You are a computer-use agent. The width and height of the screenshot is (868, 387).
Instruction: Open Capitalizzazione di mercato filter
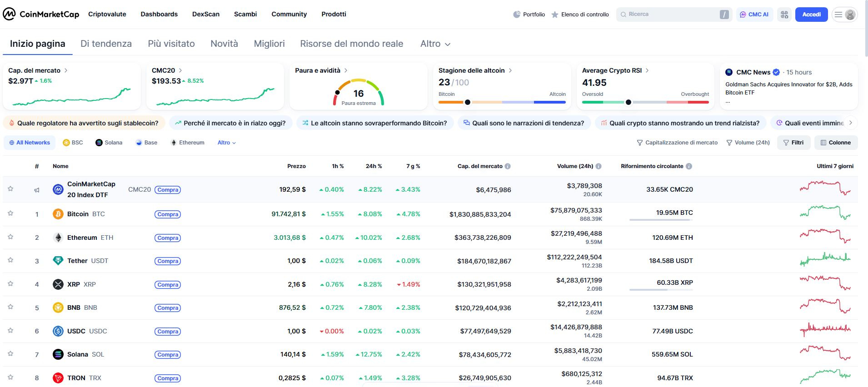[677, 143]
